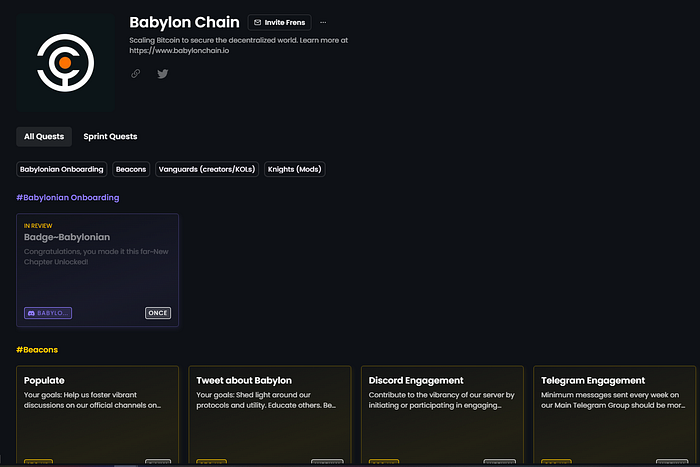
Task: Click the Babylon Chain logo image
Action: coord(65,63)
